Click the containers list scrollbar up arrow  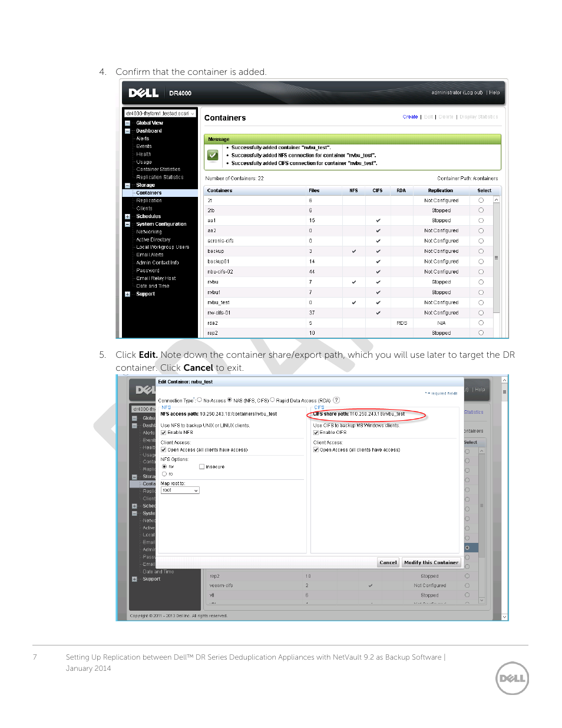tap(497, 200)
